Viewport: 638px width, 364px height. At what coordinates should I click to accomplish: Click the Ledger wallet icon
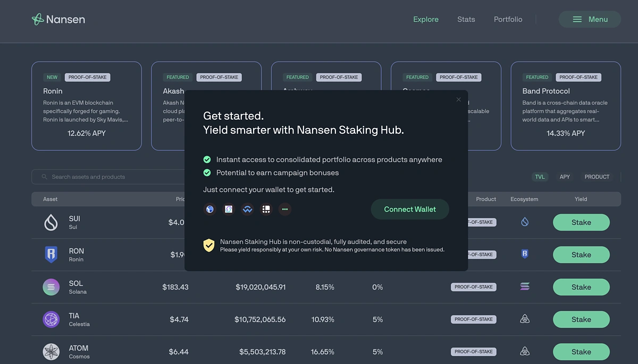click(x=266, y=209)
